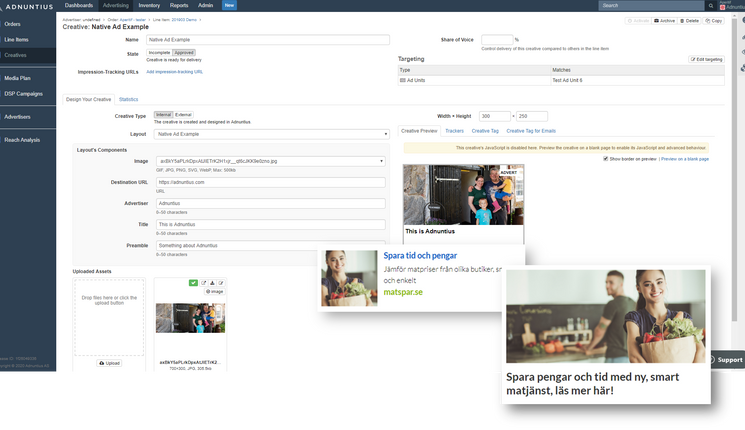Switch to Creative Tag for Emails tab
Image resolution: width=745 pixels, height=430 pixels.
click(x=531, y=131)
